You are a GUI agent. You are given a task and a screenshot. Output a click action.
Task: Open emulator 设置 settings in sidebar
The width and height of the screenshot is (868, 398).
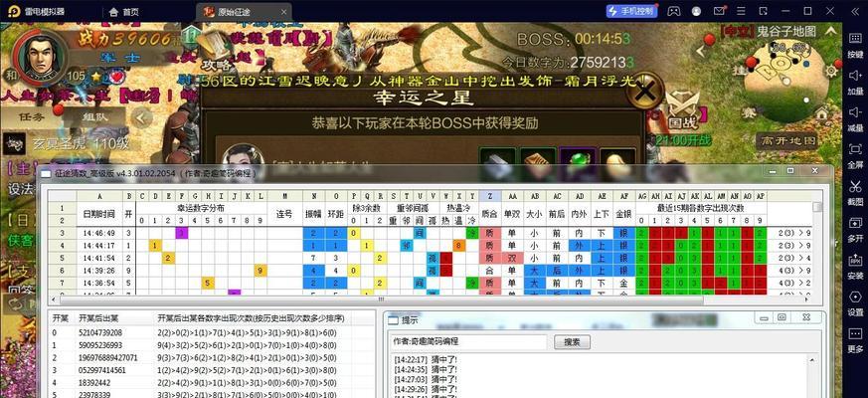855,301
